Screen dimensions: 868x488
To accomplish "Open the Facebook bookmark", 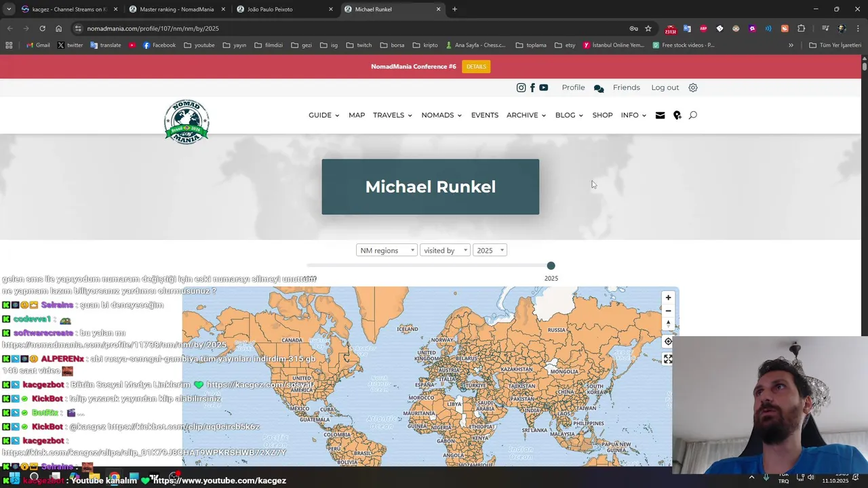I will coord(159,45).
